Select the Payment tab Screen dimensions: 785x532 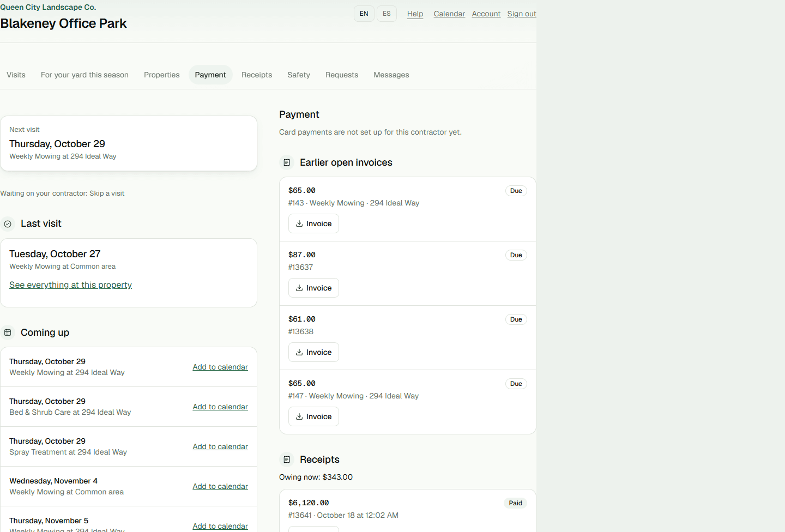[210, 75]
